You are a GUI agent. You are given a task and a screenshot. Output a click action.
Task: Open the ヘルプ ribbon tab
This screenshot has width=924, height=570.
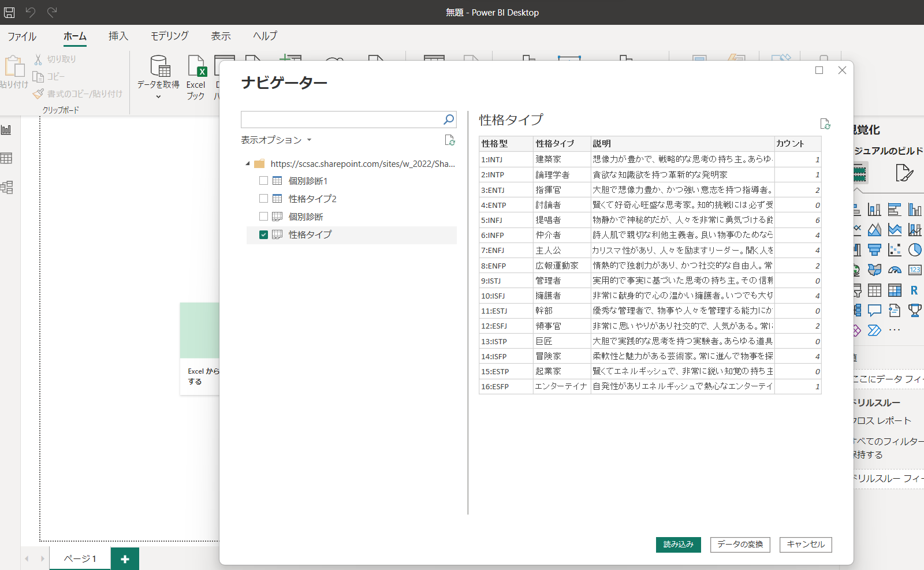pyautogui.click(x=265, y=36)
